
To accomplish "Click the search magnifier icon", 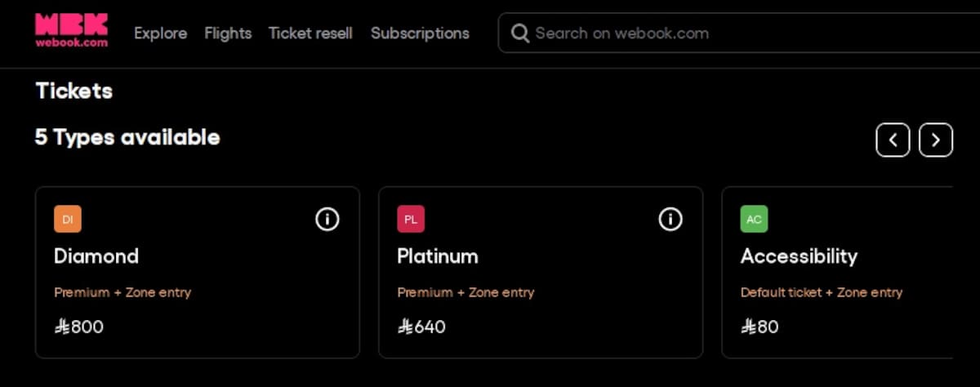I will [x=519, y=33].
